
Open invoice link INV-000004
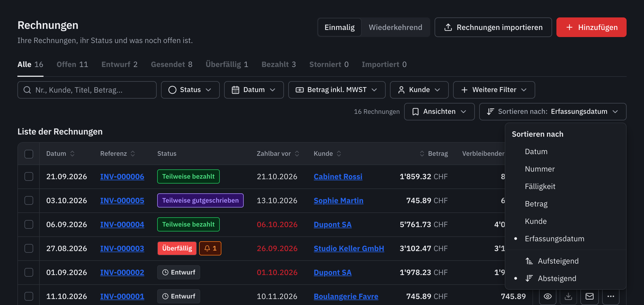pyautogui.click(x=122, y=224)
